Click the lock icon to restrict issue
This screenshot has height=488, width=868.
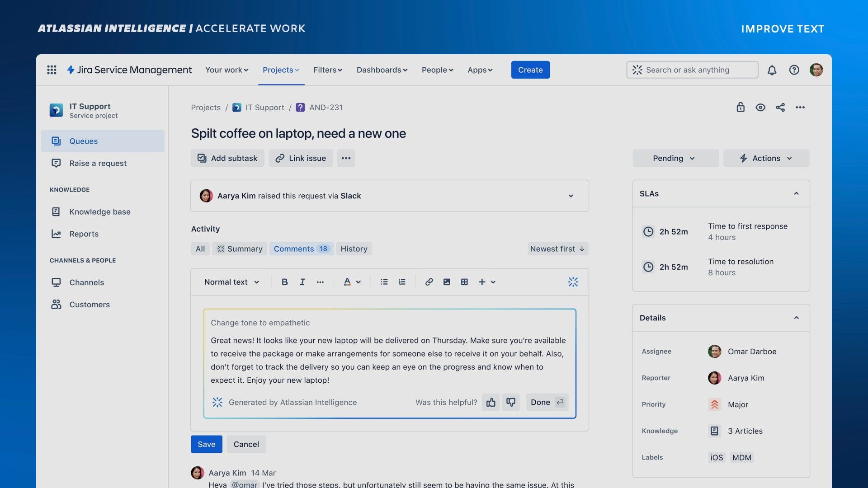tap(740, 108)
